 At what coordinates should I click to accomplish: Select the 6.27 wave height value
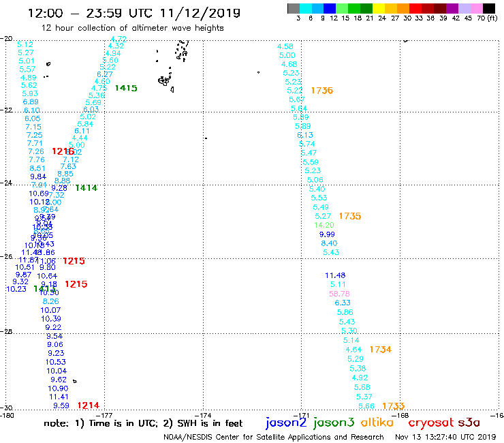[x=105, y=75]
